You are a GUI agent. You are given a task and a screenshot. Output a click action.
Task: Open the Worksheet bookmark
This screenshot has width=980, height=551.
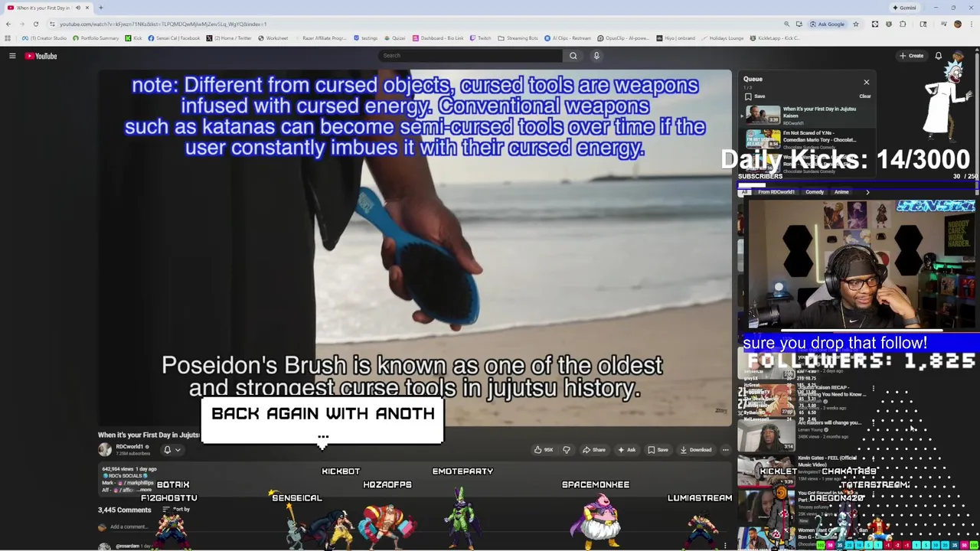coord(273,38)
